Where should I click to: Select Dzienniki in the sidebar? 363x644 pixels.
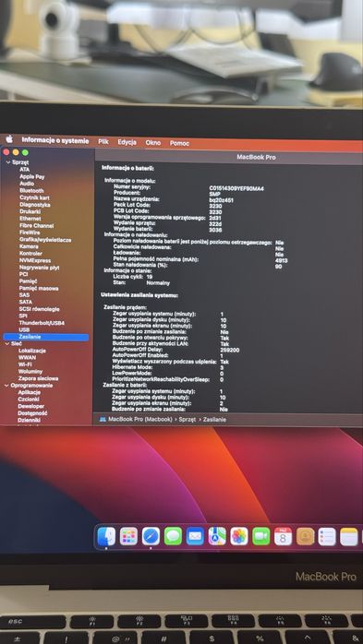tap(30, 420)
